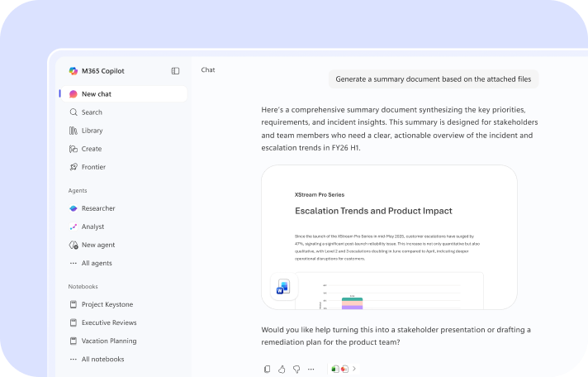
Task: Give the response a thumbs up
Action: [x=282, y=369]
